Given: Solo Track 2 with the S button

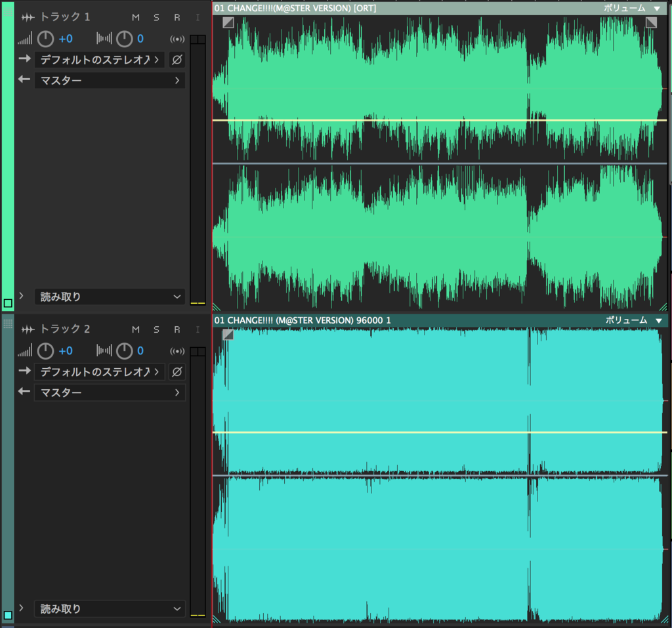Looking at the screenshot, I should click(x=156, y=329).
